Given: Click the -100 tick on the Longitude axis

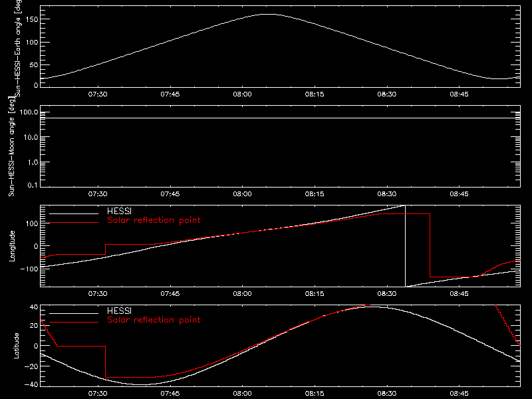Looking at the screenshot, I should [30, 269].
